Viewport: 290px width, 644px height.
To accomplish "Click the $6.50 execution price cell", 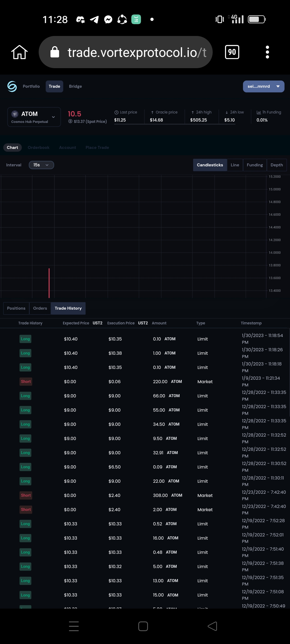I will pos(114,467).
